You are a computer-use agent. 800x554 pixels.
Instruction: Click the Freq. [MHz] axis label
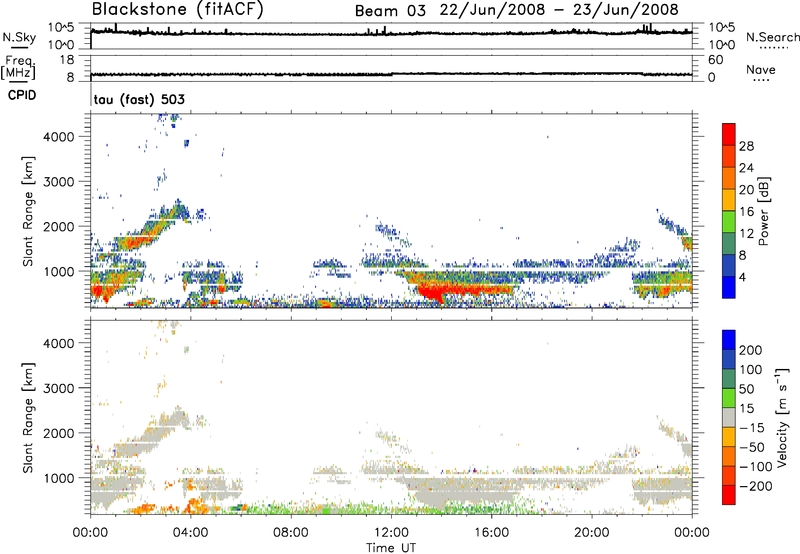click(x=18, y=67)
